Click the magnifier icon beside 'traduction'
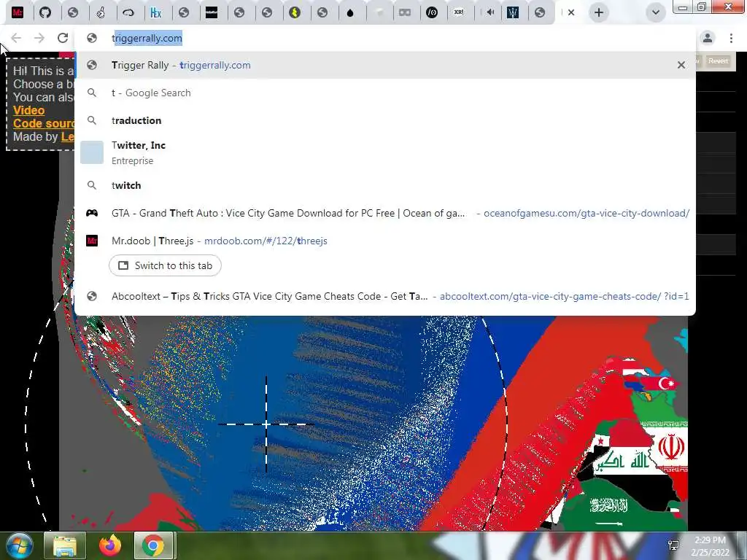The width and height of the screenshot is (747, 560). click(92, 120)
